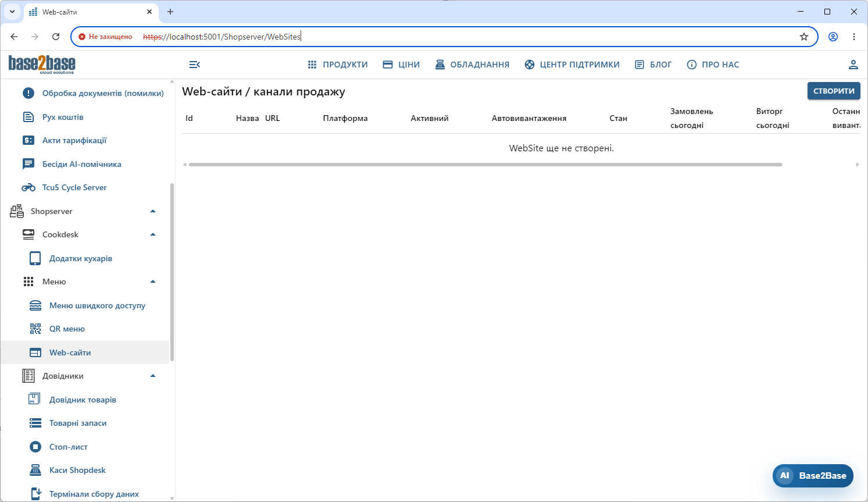Image resolution: width=868 pixels, height=502 pixels.
Task: Click the Стоп-лист stop icon
Action: point(35,447)
